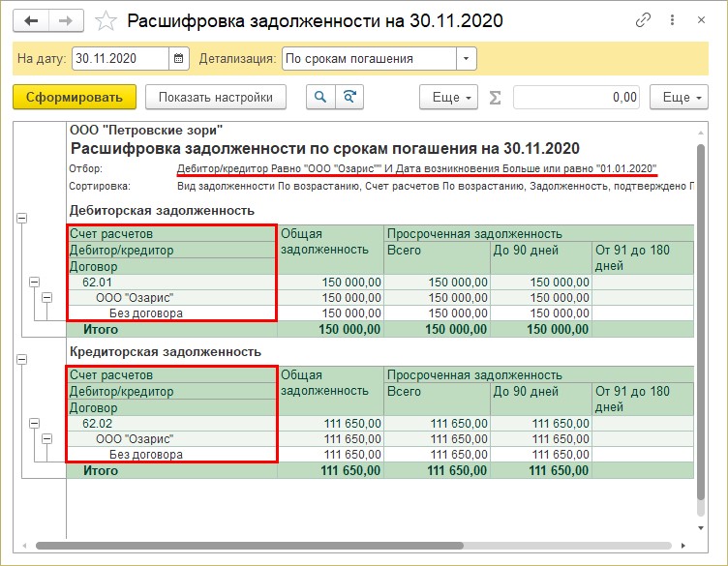
Task: Click Показать настройки button
Action: (x=216, y=97)
